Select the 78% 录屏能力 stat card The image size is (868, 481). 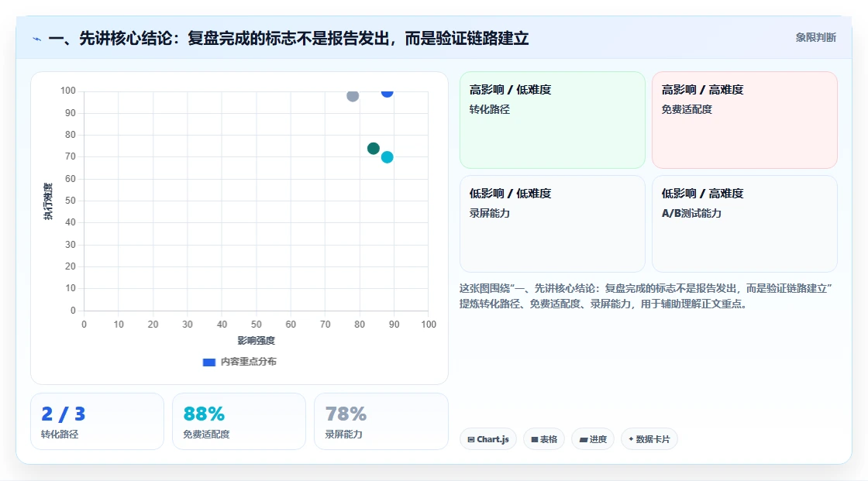[x=381, y=421]
